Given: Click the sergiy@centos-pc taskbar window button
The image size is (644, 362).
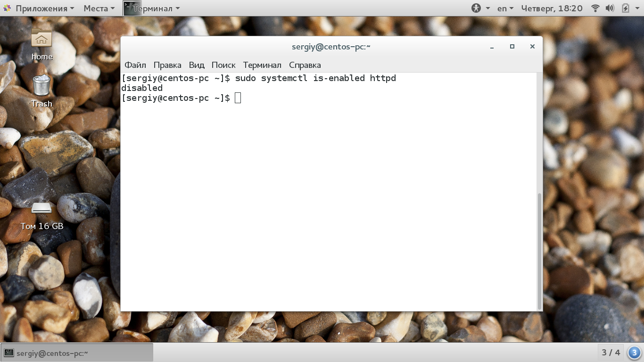Looking at the screenshot, I should coord(77,353).
